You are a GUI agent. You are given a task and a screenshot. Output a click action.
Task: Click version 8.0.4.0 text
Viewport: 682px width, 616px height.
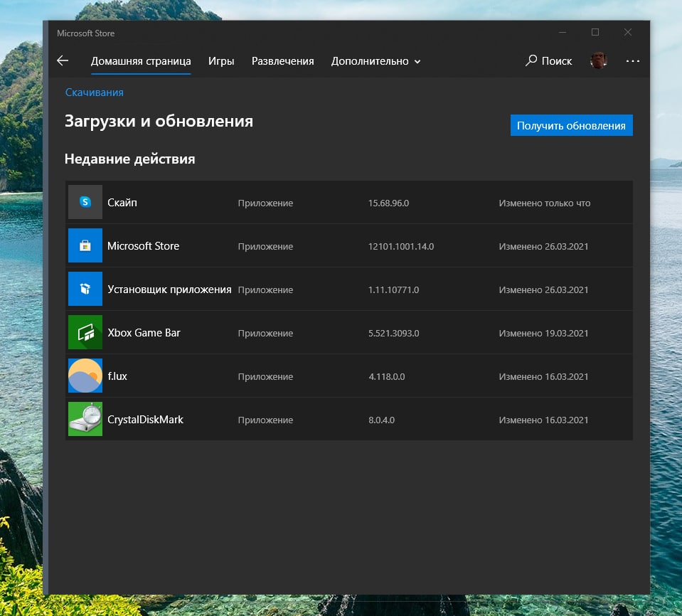381,420
